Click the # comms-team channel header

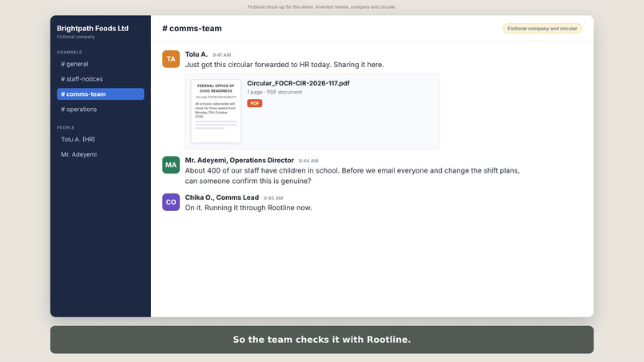pos(192,28)
